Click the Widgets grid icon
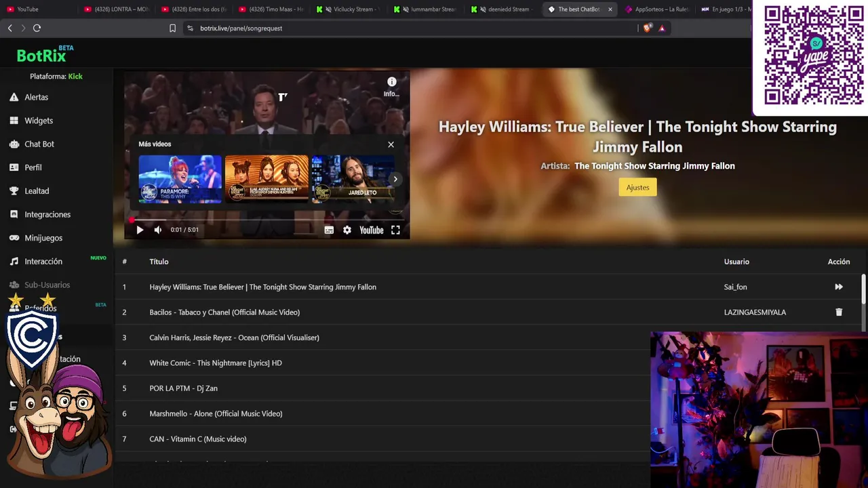Image resolution: width=868 pixels, height=488 pixels. [14, 121]
